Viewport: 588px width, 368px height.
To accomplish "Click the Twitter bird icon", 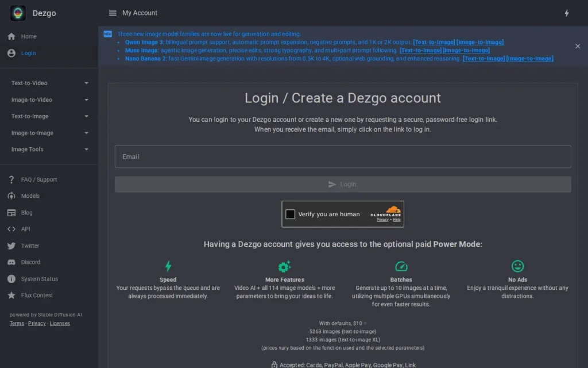I will (11, 246).
